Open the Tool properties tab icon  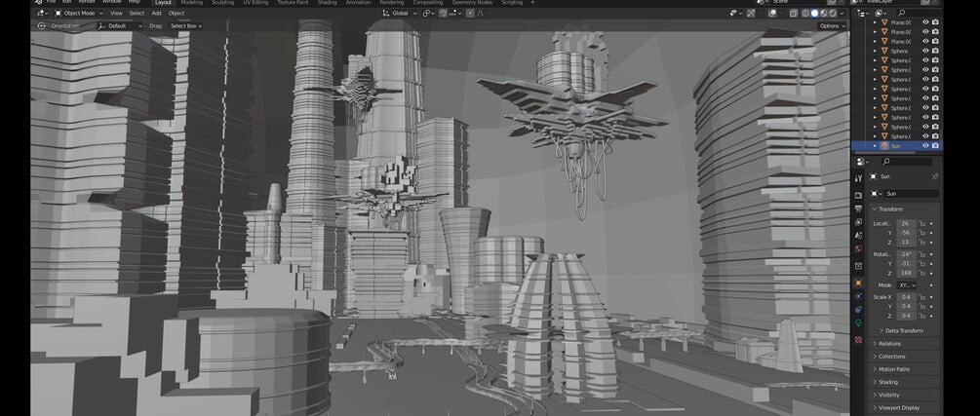[858, 178]
